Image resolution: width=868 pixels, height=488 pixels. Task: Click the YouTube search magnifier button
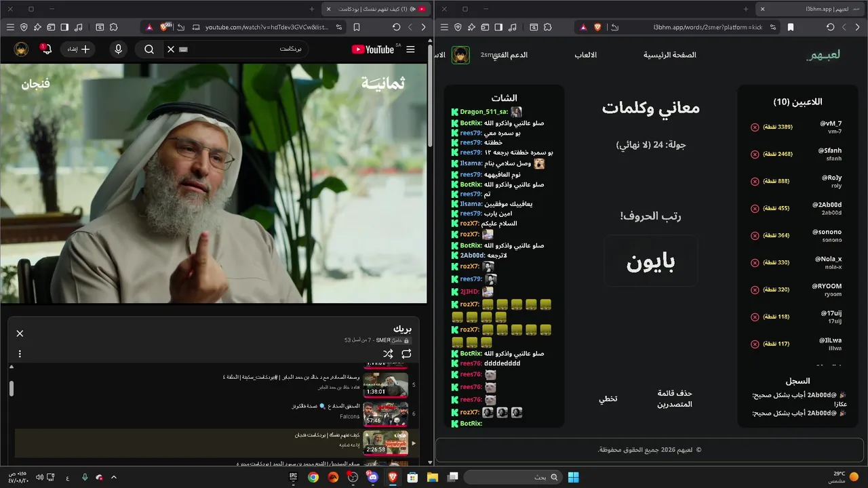(x=149, y=49)
